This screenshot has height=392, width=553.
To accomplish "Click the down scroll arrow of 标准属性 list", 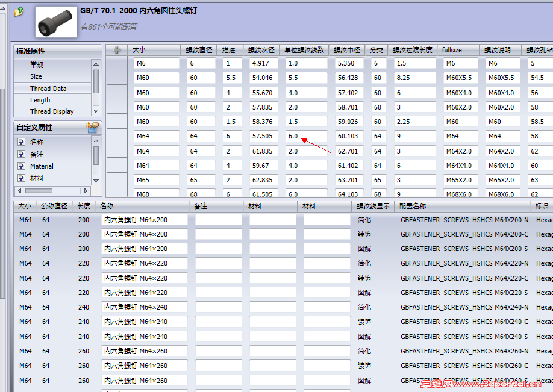I will tap(96, 111).
